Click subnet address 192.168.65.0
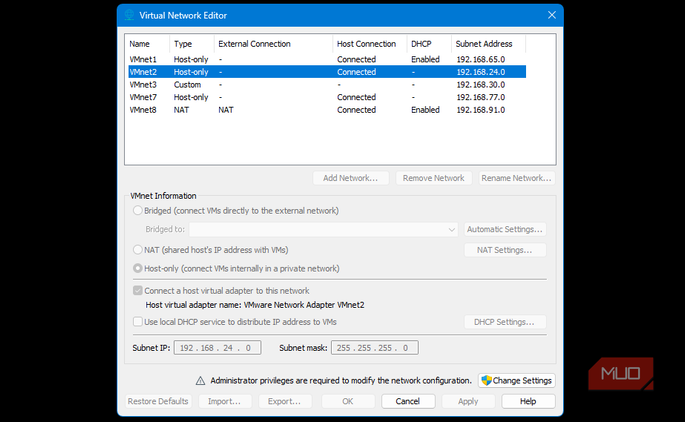The image size is (685, 422). pos(481,59)
